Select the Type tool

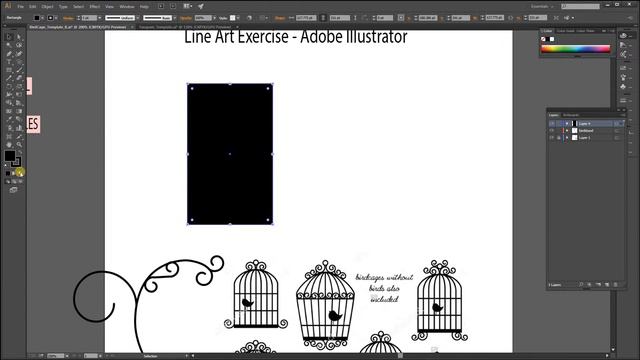[9, 62]
